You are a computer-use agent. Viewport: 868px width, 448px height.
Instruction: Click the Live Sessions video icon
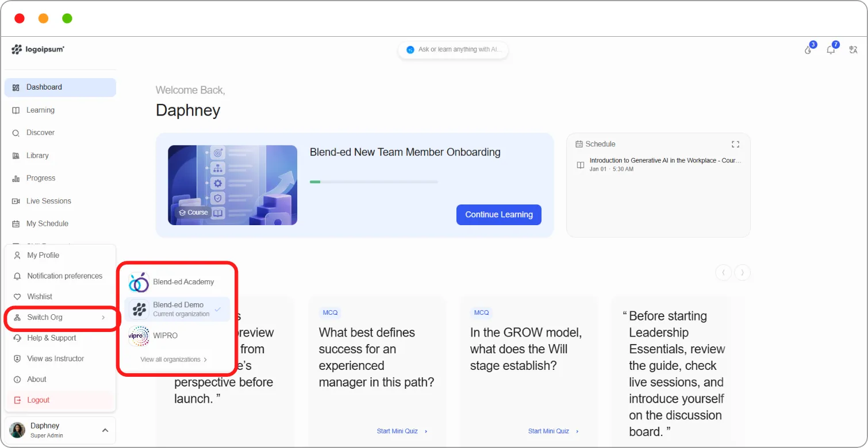coord(16,201)
